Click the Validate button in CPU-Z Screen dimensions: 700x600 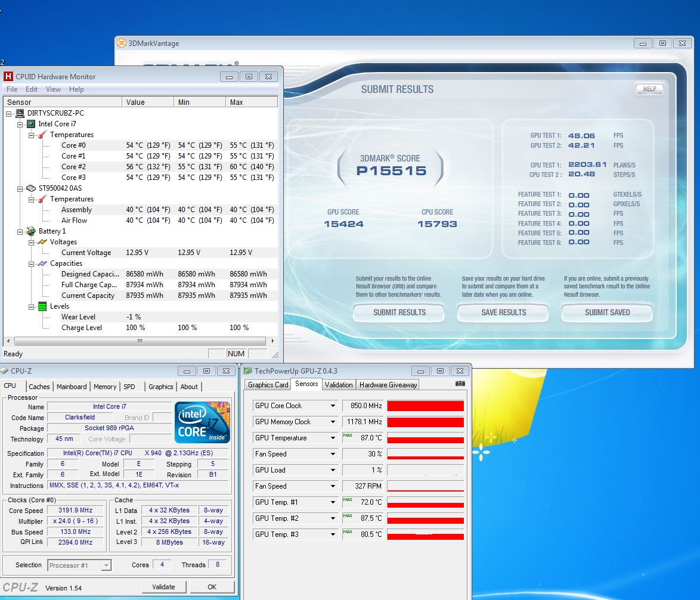tap(163, 587)
